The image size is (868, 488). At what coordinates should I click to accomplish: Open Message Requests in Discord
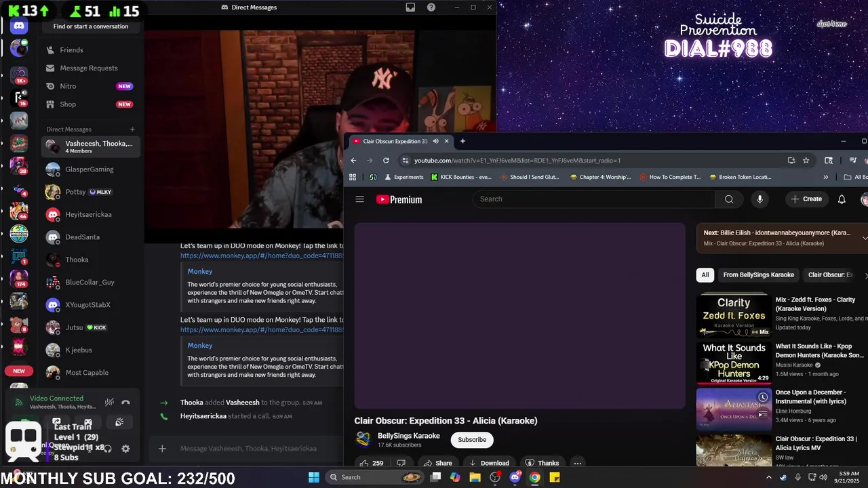point(90,68)
